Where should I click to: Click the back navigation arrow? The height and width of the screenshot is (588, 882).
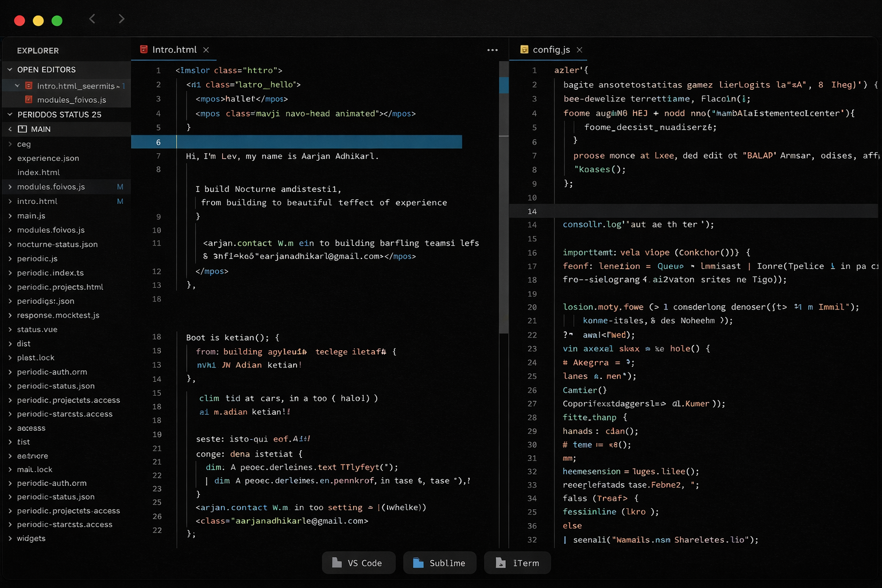coord(92,19)
